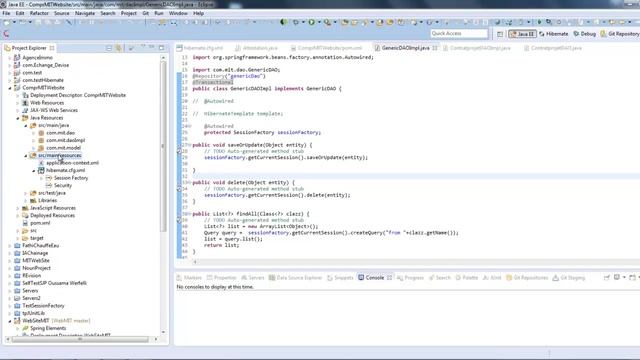Expand the com.mit.dao package

click(34, 133)
